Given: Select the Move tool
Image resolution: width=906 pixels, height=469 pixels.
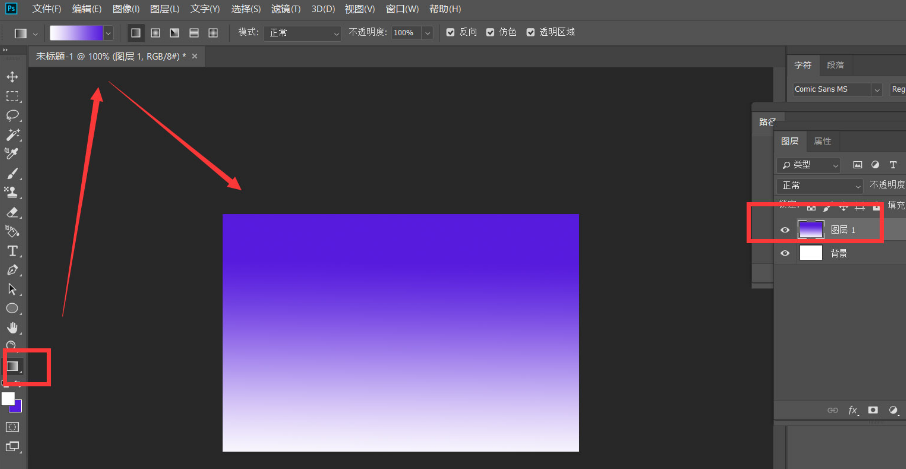Looking at the screenshot, I should [x=13, y=77].
